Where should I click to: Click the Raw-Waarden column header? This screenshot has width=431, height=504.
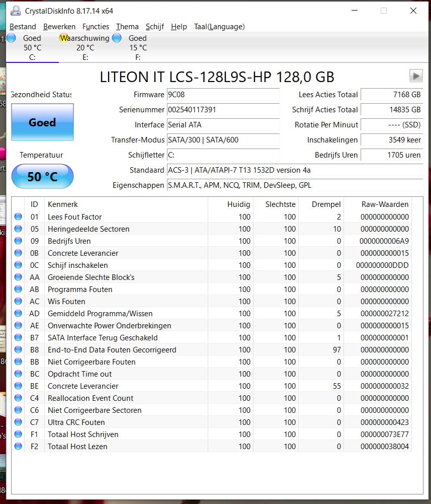tap(378, 204)
